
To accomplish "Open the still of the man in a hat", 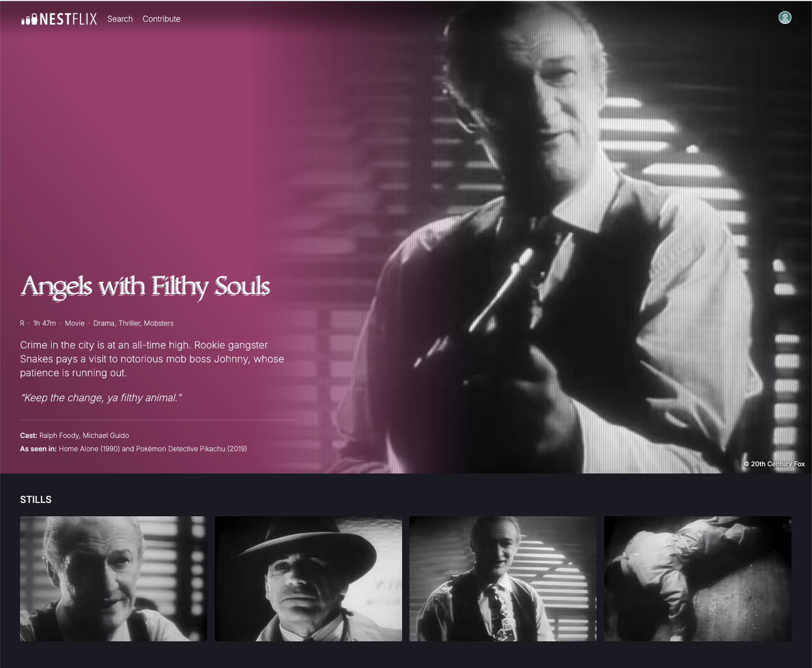I will click(x=308, y=579).
